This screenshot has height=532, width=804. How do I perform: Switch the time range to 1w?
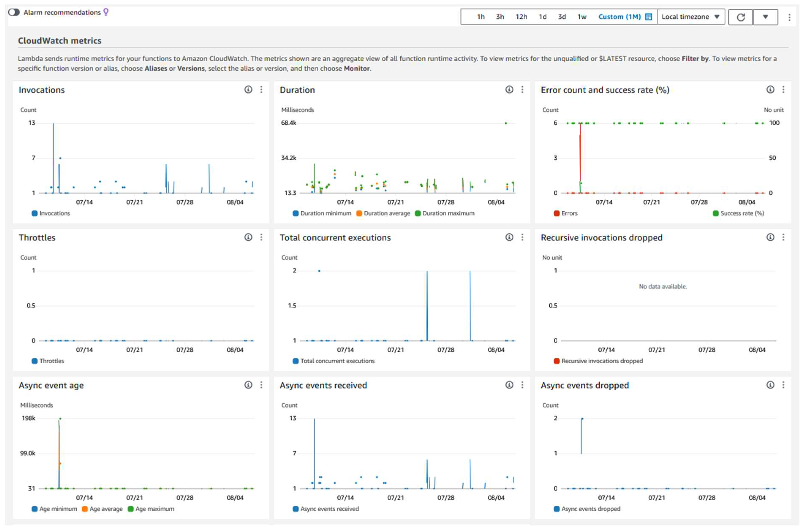coord(582,16)
